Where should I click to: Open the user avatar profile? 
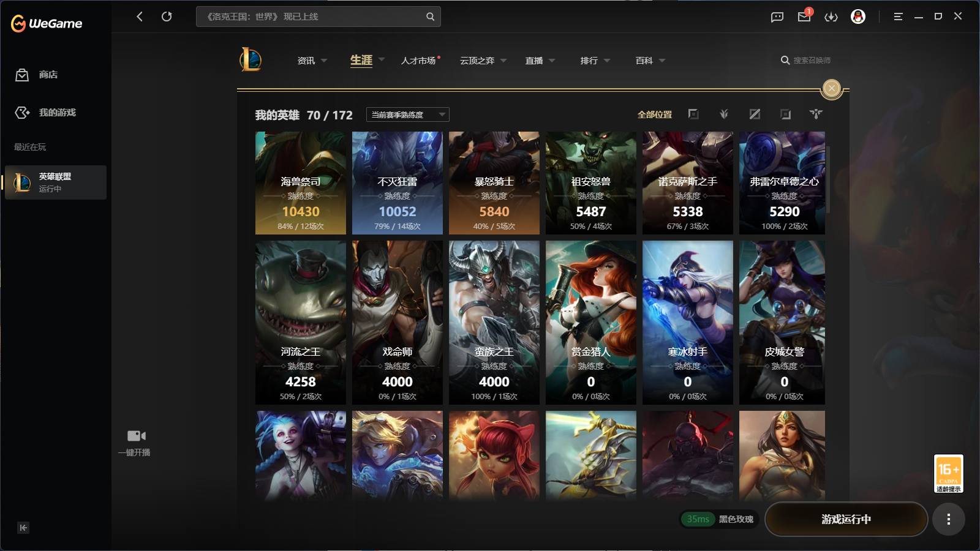tap(858, 17)
